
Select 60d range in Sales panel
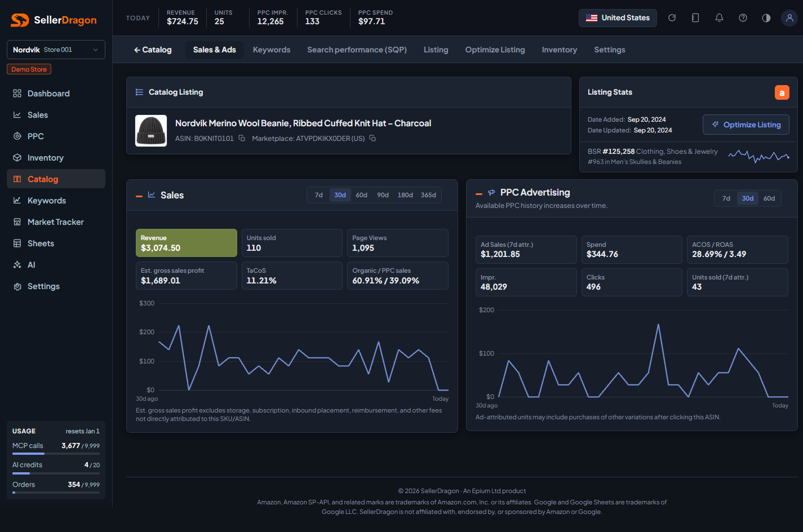[362, 195]
